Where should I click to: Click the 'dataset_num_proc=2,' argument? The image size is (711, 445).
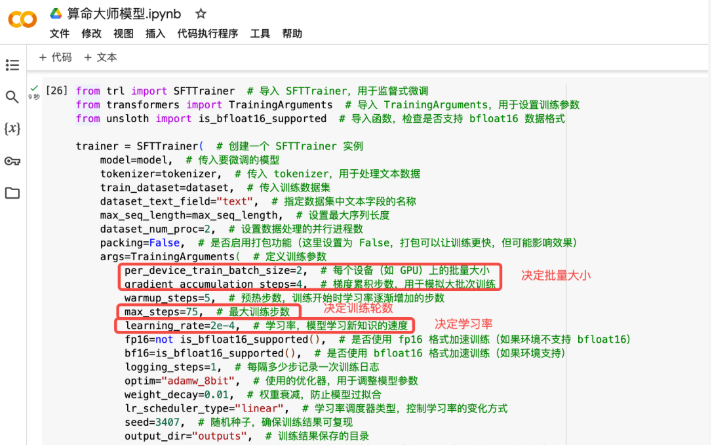(x=158, y=229)
